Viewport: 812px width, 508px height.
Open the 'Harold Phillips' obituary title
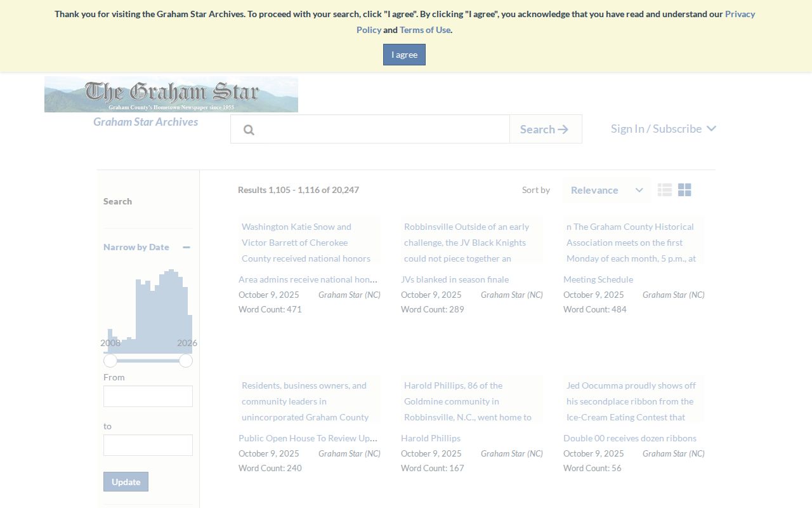(x=431, y=438)
